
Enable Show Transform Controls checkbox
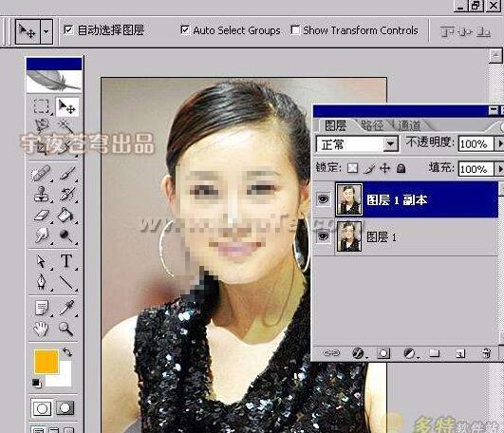[x=295, y=29]
